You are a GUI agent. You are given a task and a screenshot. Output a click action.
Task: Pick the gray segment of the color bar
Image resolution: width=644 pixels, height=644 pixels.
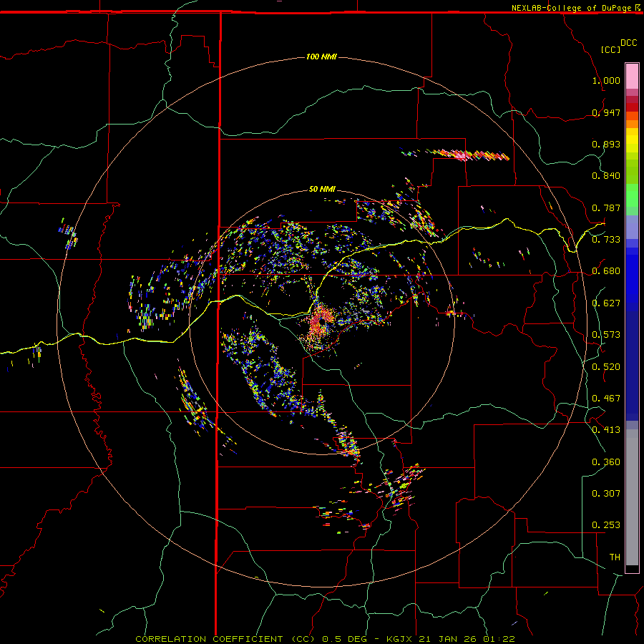pos(632,497)
